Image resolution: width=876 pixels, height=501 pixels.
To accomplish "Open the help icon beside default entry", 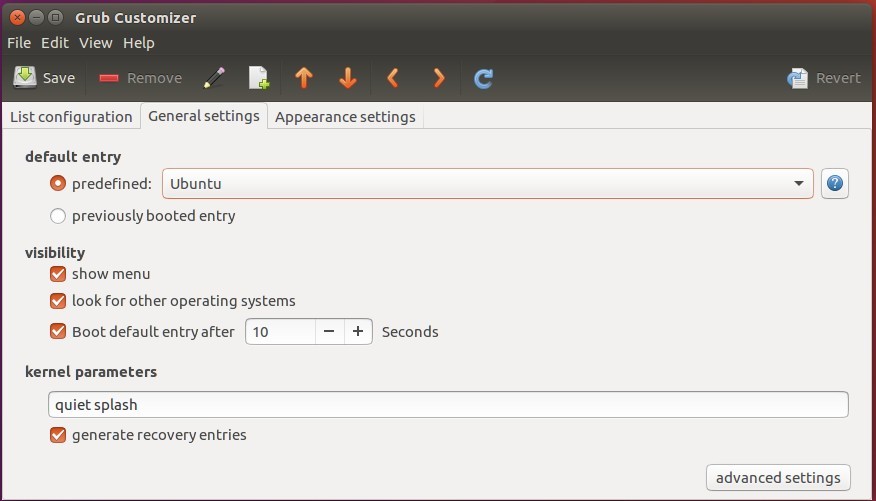I will click(835, 183).
